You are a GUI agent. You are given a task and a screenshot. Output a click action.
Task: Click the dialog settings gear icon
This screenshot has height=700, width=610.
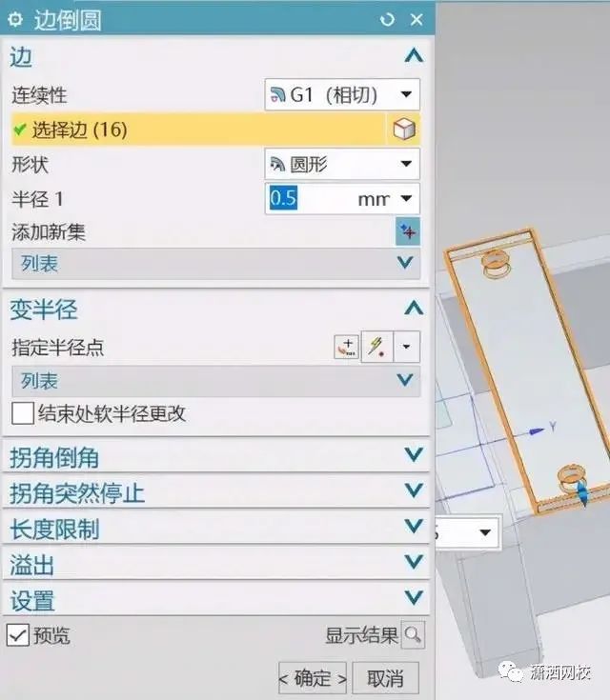click(x=15, y=20)
